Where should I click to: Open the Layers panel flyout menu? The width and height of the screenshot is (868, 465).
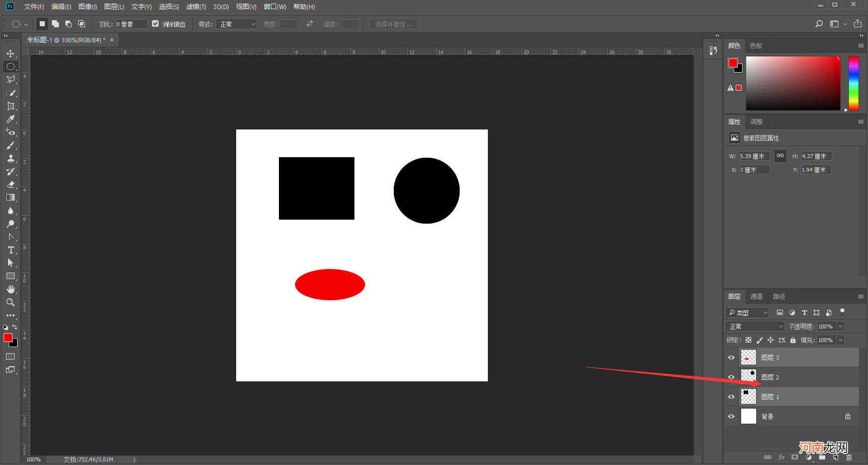point(861,296)
